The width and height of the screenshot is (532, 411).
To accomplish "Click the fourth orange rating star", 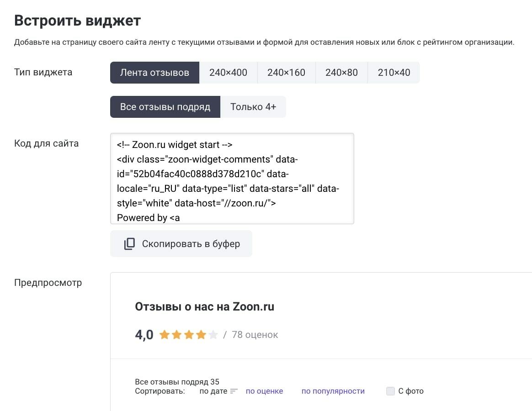I will [201, 335].
